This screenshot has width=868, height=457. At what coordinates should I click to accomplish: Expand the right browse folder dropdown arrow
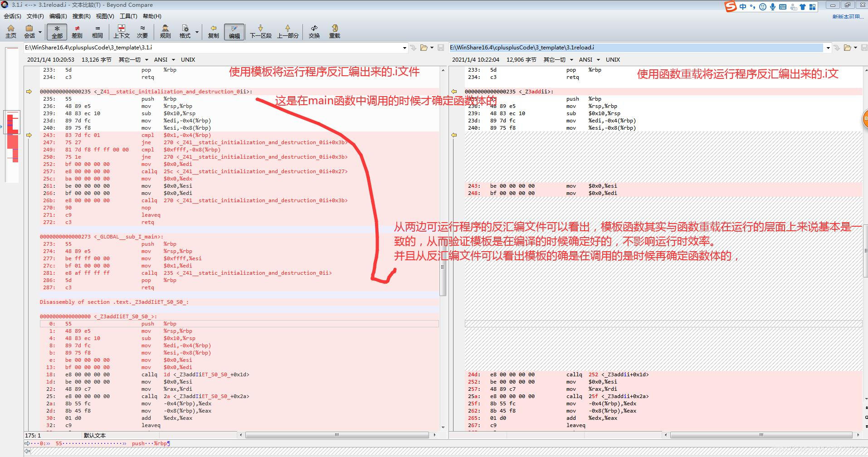tap(855, 48)
